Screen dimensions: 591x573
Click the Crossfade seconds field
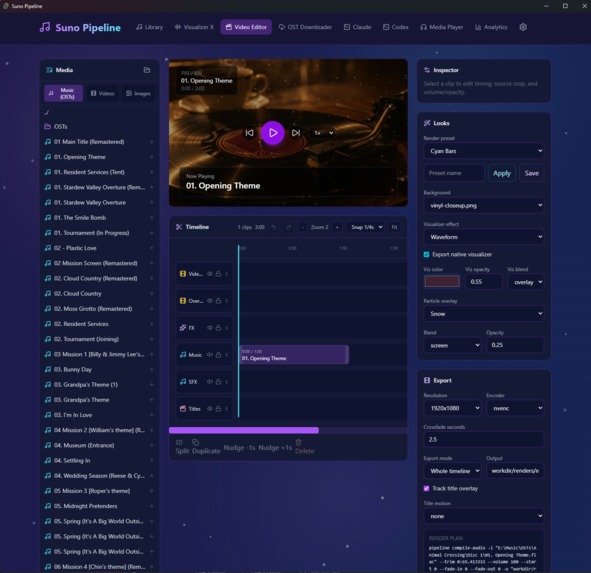click(x=484, y=440)
